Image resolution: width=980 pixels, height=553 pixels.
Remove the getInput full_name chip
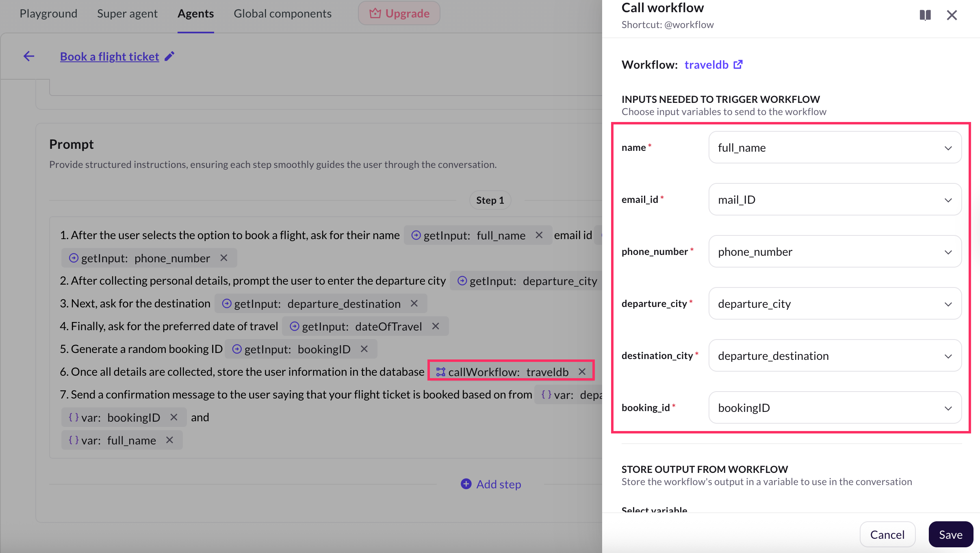[539, 235]
